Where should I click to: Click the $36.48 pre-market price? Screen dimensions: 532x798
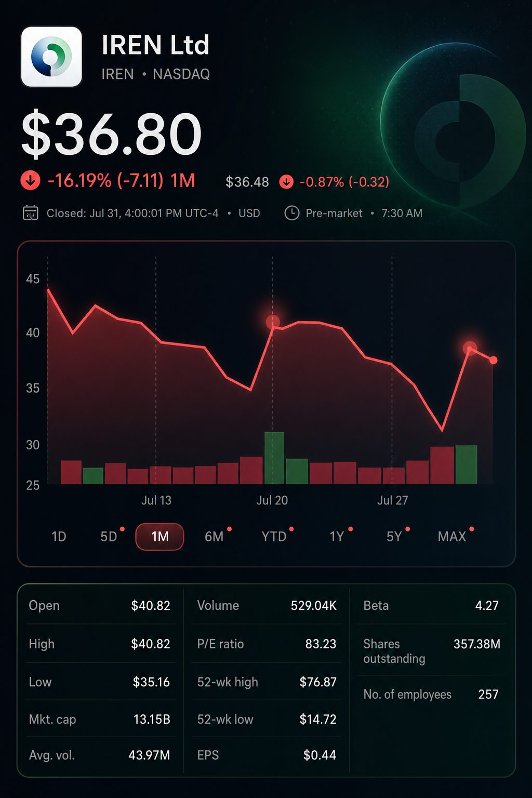tap(247, 182)
